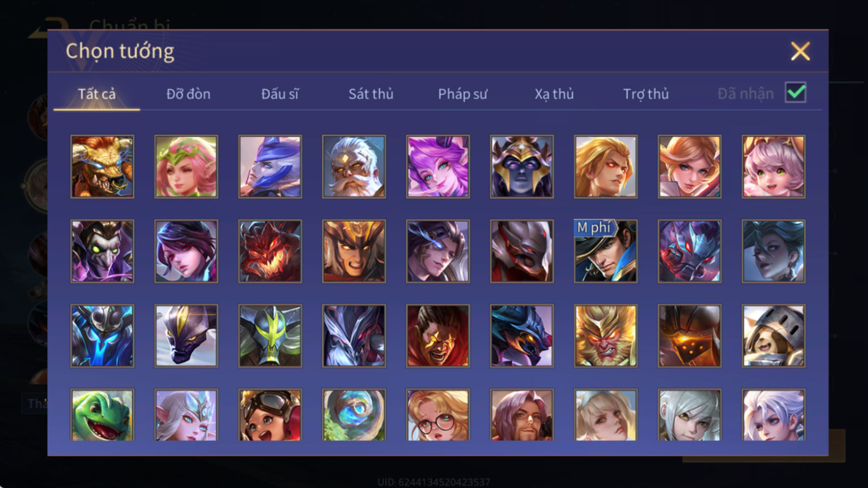Select the hero marked 'M phí'
The image size is (868, 488).
606,251
